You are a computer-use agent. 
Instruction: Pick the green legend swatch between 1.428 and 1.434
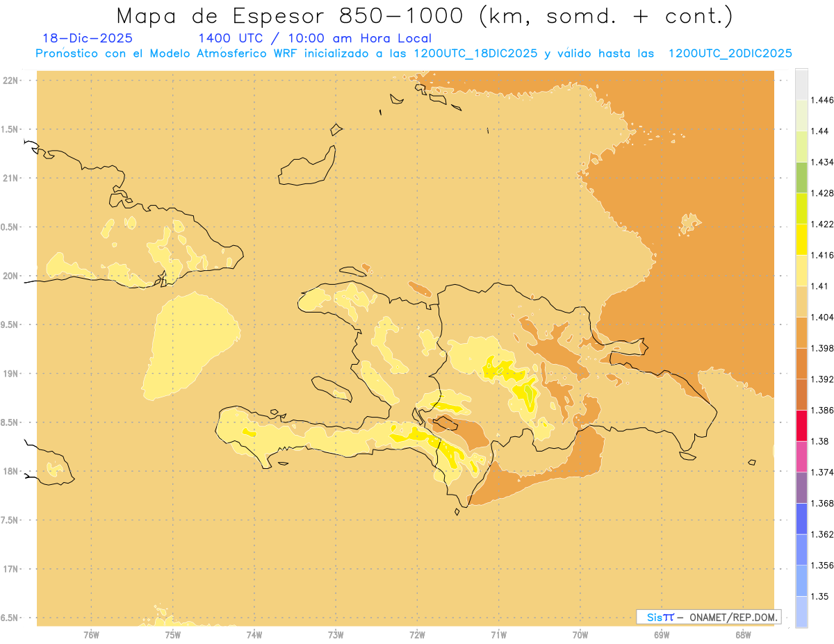pyautogui.click(x=801, y=177)
